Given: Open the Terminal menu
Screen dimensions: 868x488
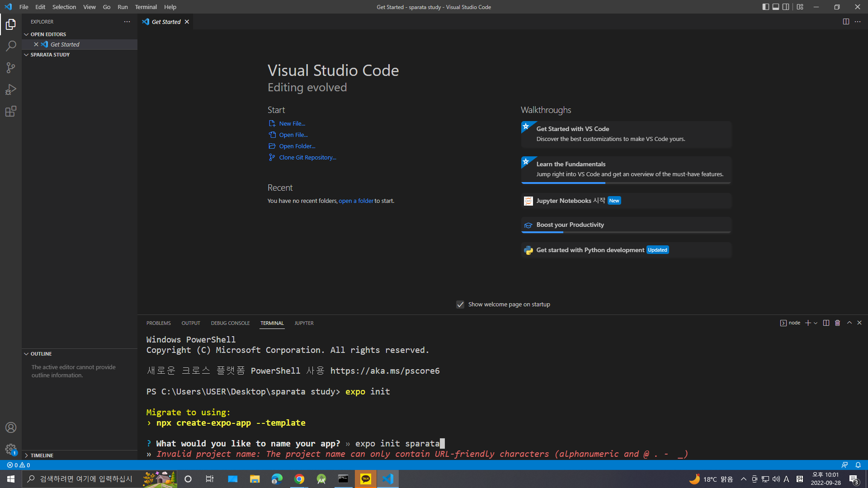Looking at the screenshot, I should coord(146,7).
